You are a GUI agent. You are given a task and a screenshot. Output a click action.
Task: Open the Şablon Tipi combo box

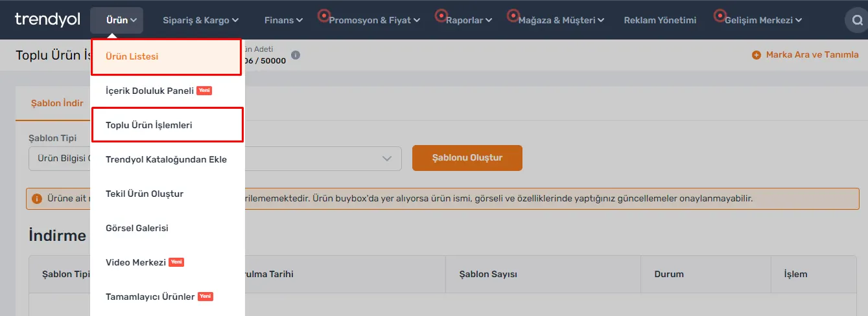pos(215,159)
